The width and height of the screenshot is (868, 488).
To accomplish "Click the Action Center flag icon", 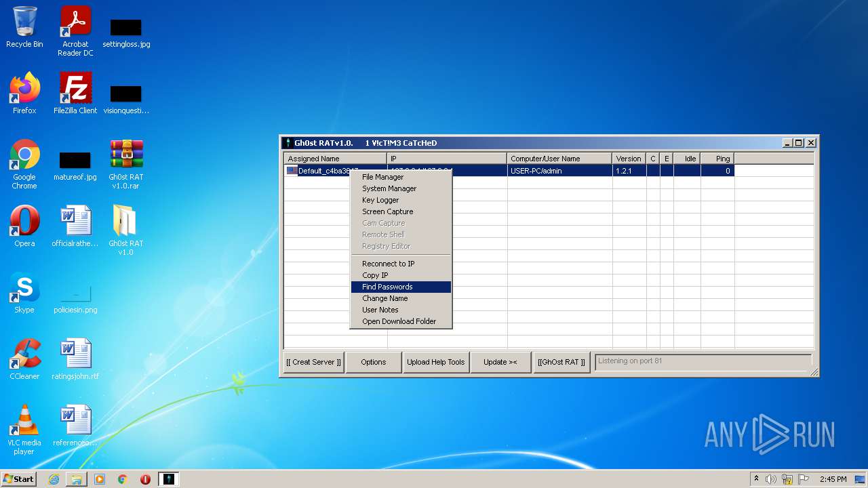I will click(x=804, y=479).
